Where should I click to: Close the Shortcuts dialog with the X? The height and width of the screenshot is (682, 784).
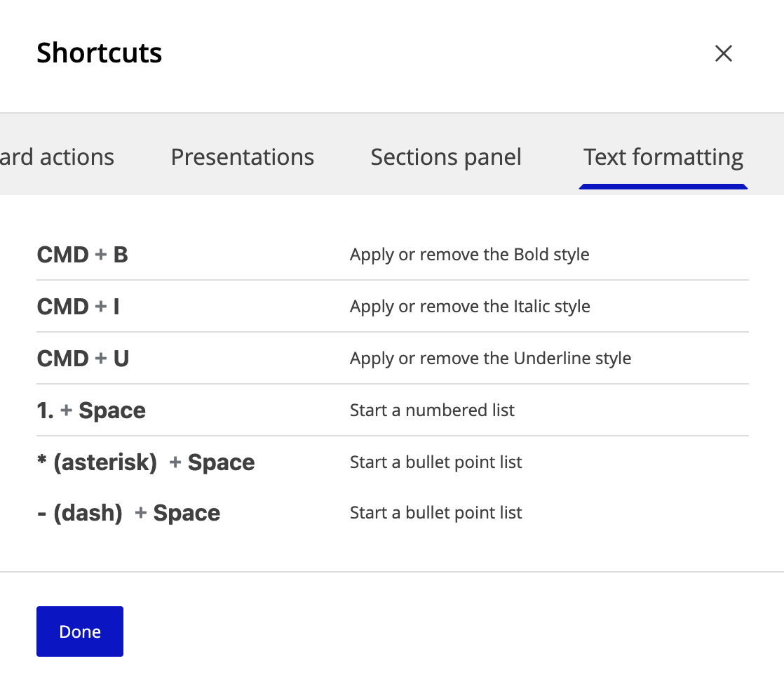pyautogui.click(x=723, y=53)
